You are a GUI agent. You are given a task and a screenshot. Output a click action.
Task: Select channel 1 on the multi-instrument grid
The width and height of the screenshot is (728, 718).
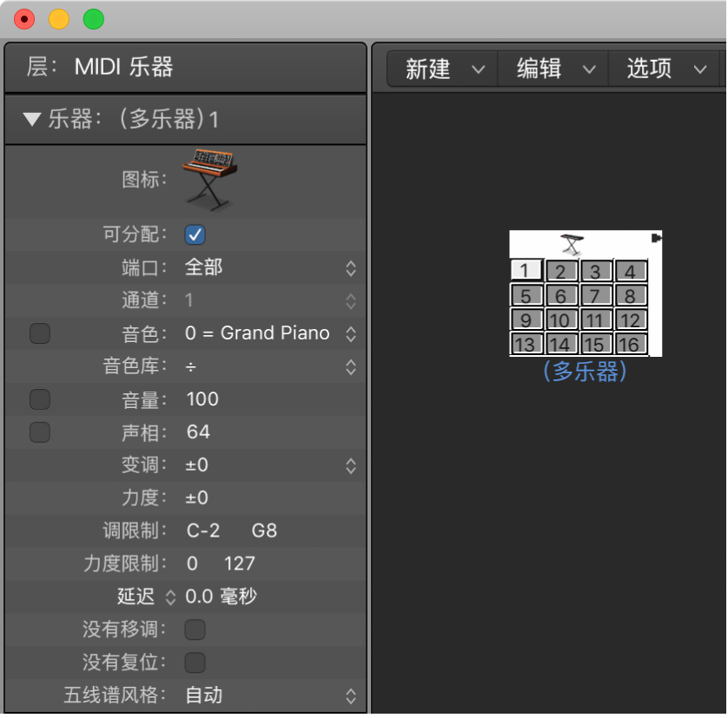526,270
